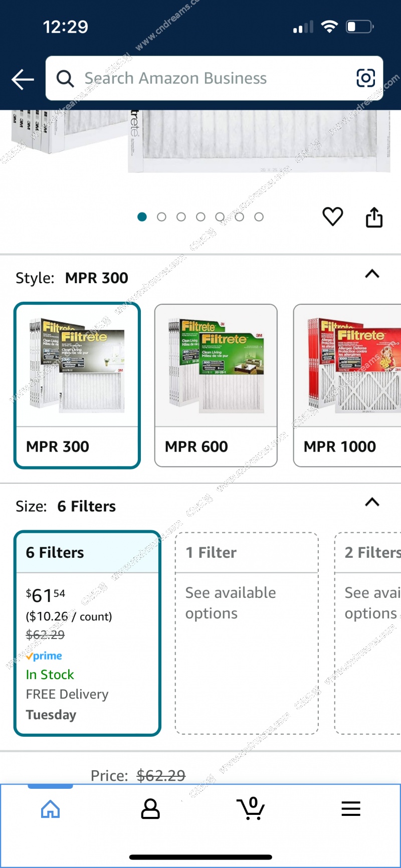Select the MPR 600 style option
Image resolution: width=401 pixels, height=868 pixels.
(x=216, y=385)
